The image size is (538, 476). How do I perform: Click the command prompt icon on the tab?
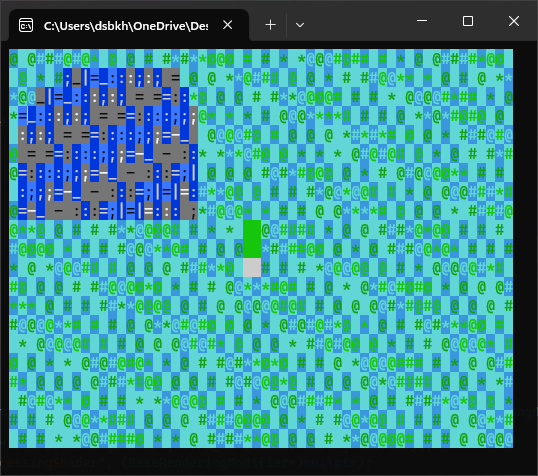click(26, 25)
